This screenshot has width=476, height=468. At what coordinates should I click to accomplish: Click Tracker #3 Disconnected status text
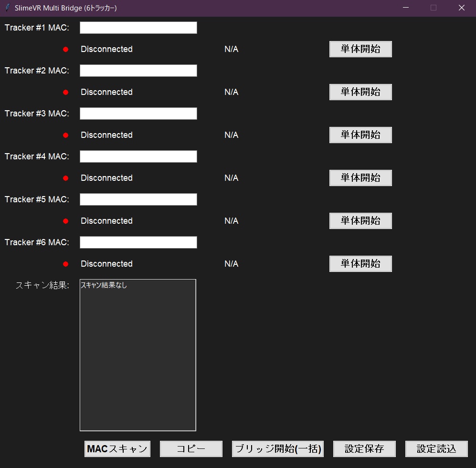click(x=106, y=135)
